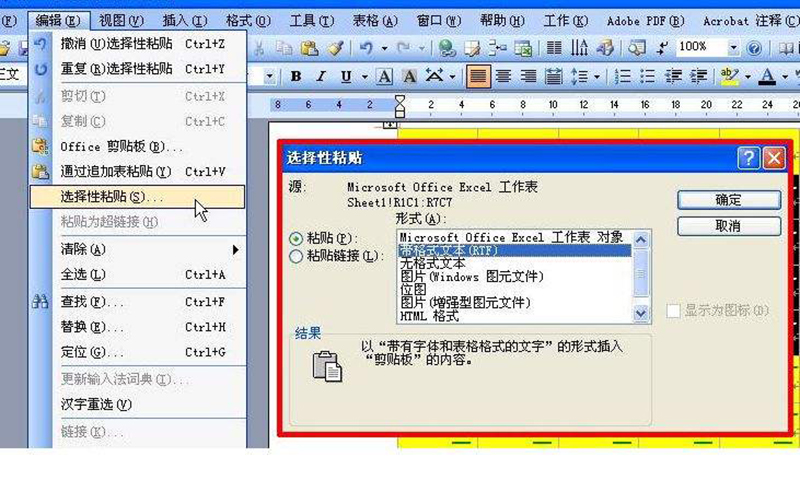Viewport: 800px width, 492px height.
Task: Select the 粘贴(P) radio button
Action: 295,238
